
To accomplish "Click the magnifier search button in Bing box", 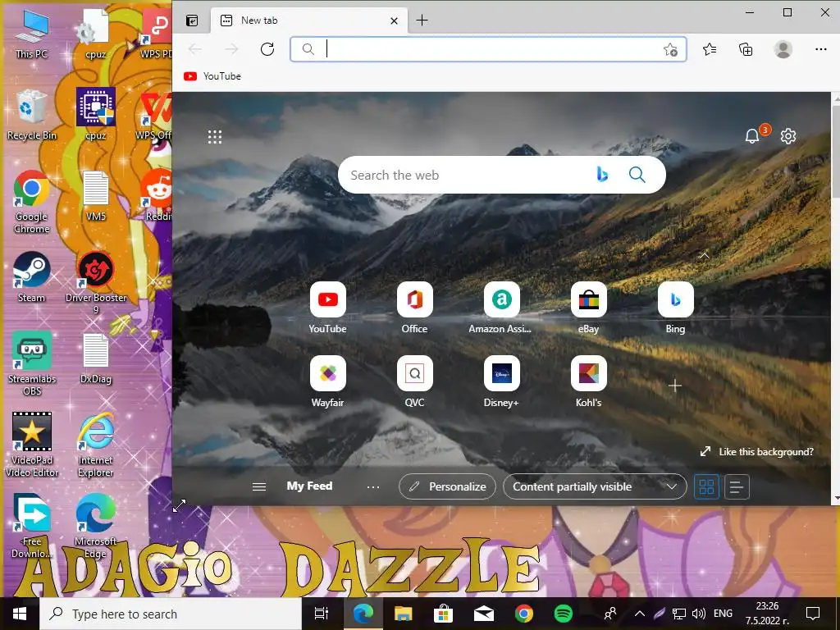I will coord(637,175).
